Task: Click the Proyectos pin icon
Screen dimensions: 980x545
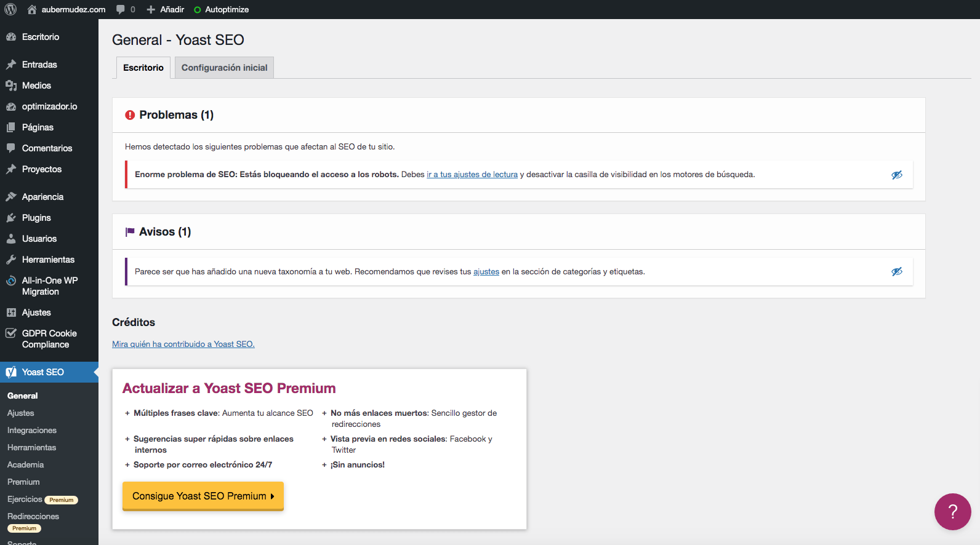Action: pyautogui.click(x=11, y=169)
